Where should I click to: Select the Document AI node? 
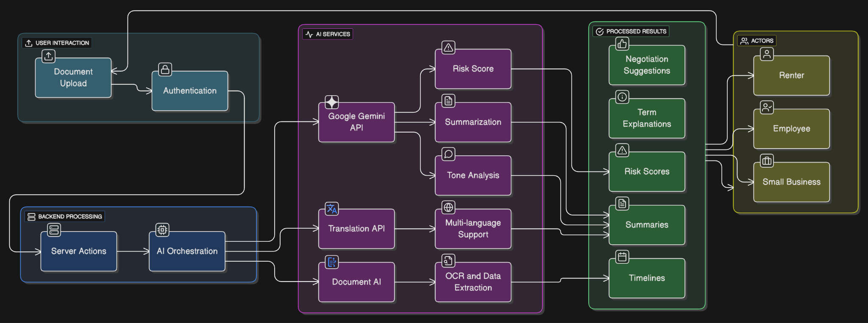[356, 282]
